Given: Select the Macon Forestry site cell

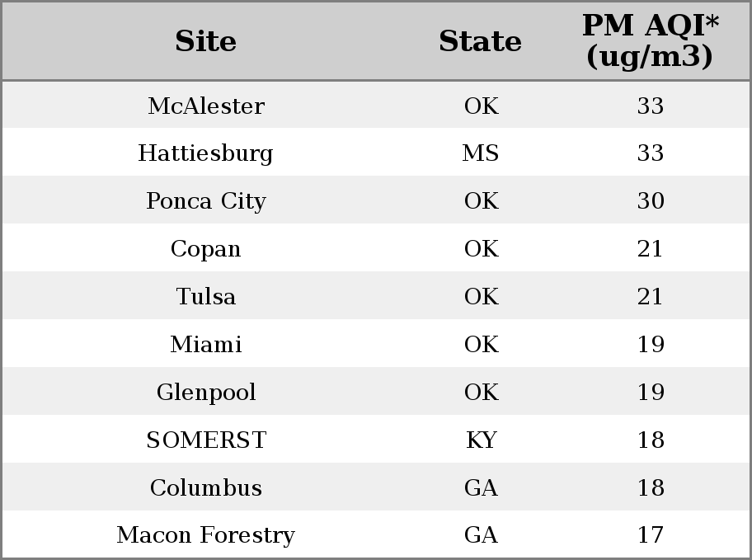Looking at the screenshot, I should (206, 535).
